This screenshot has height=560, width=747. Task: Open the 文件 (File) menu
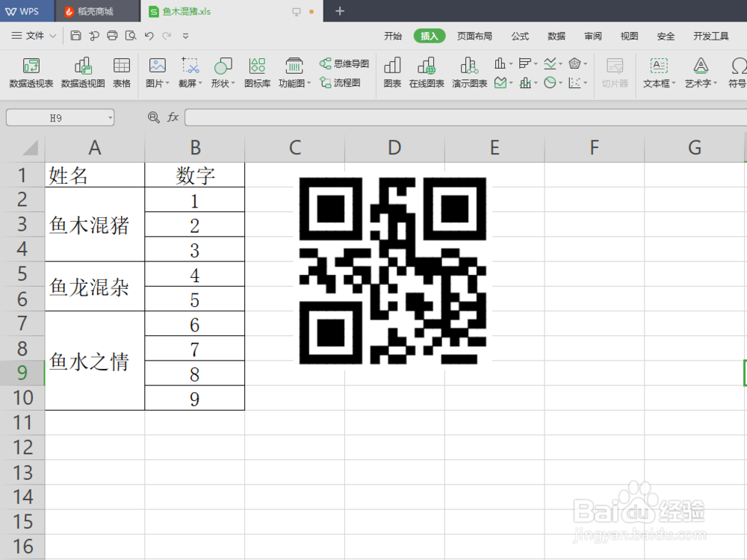pyautogui.click(x=34, y=36)
